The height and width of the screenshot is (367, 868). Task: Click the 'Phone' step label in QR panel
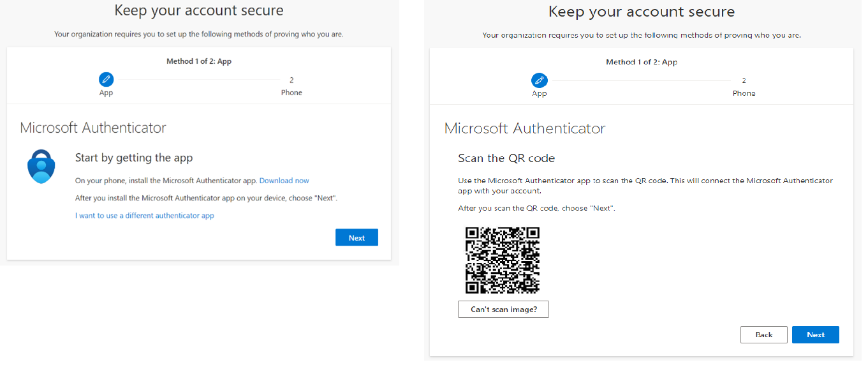(x=744, y=93)
